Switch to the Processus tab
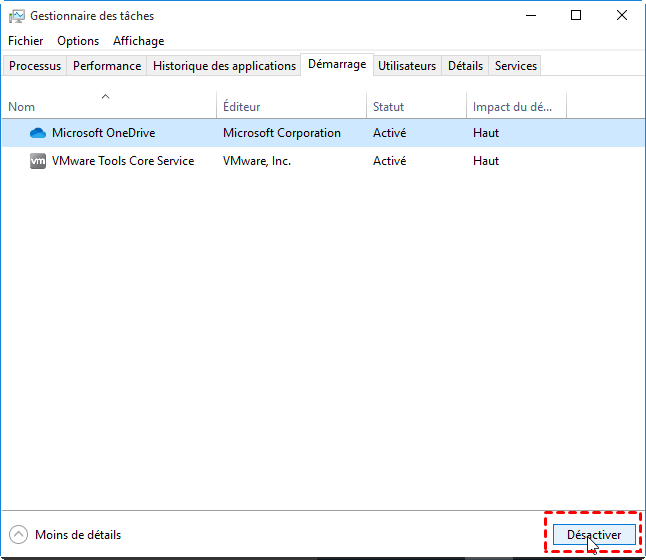Viewport: 646px width, 560px height. (x=35, y=66)
